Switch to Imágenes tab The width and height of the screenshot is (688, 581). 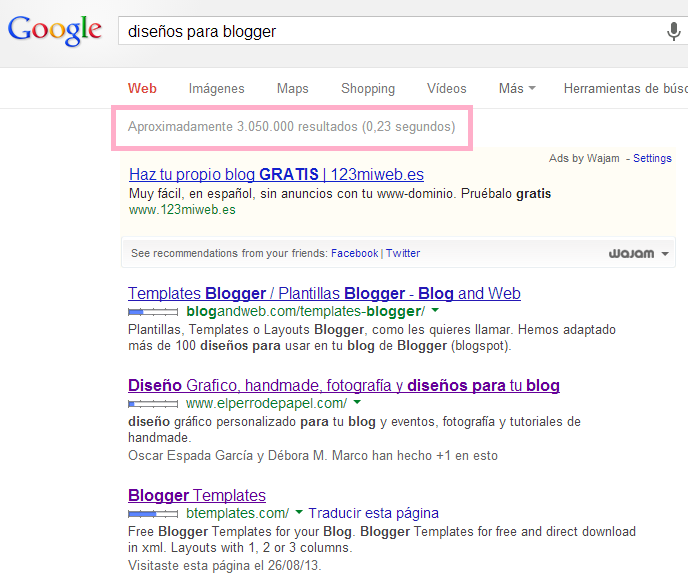[x=216, y=89]
